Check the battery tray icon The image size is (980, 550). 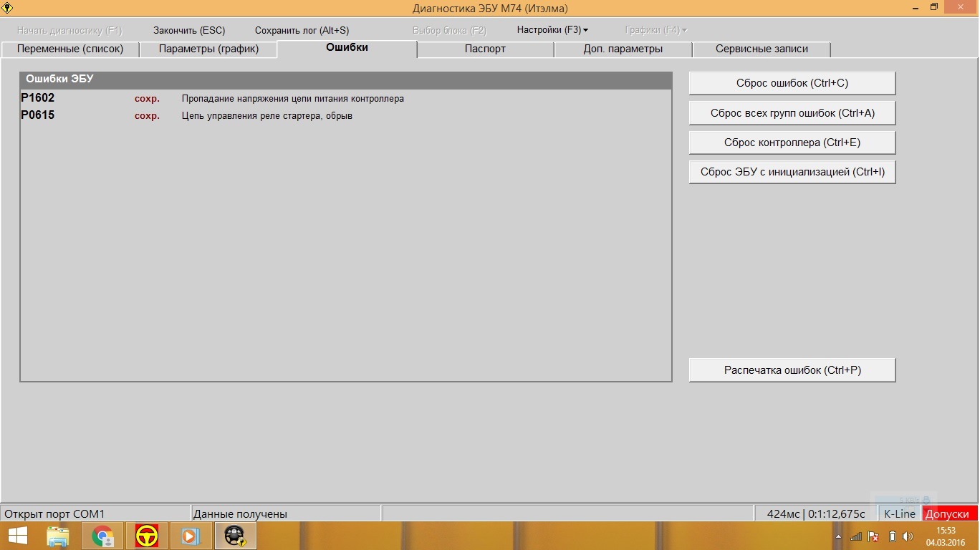pos(893,536)
